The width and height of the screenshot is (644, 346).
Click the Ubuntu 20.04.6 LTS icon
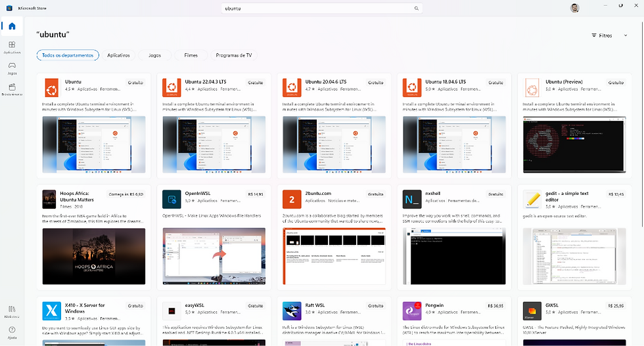[292, 88]
